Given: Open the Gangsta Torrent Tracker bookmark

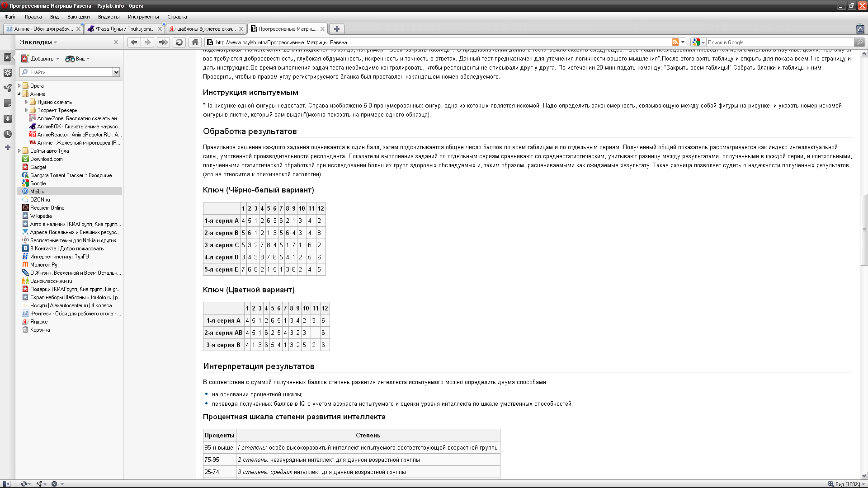Looking at the screenshot, I should [70, 175].
